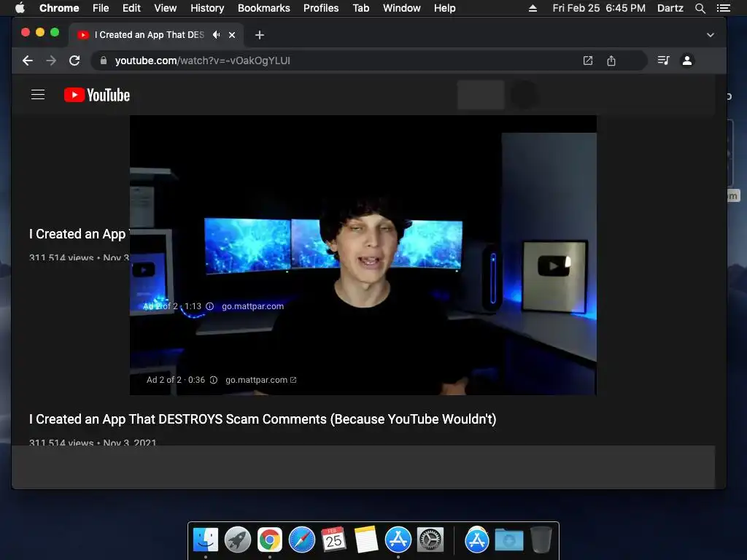
Task: Click the upper go.mattpar.com overlay link
Action: [252, 306]
